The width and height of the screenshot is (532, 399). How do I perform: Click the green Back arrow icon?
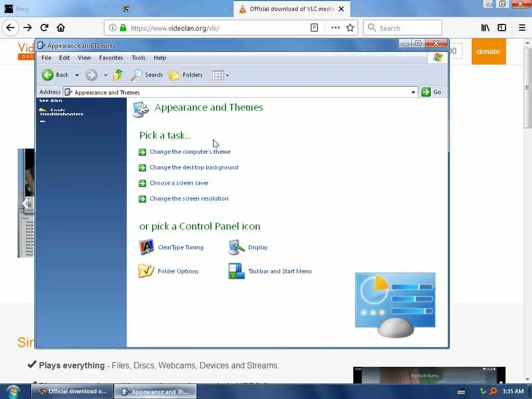(47, 75)
